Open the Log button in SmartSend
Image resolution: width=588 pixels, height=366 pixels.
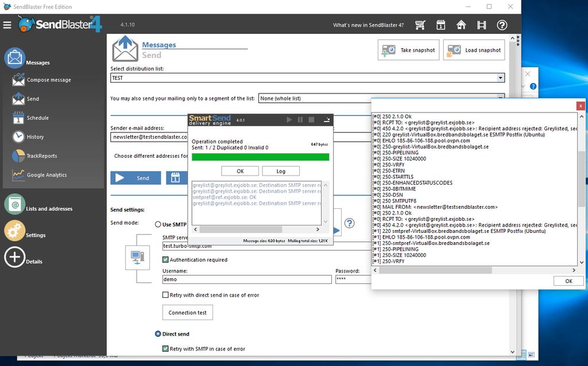[281, 171]
